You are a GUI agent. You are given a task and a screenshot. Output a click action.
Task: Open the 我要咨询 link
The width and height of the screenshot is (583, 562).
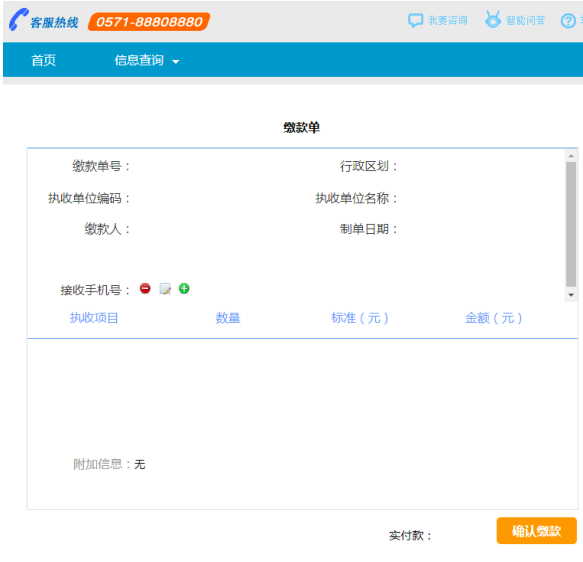pyautogui.click(x=448, y=20)
